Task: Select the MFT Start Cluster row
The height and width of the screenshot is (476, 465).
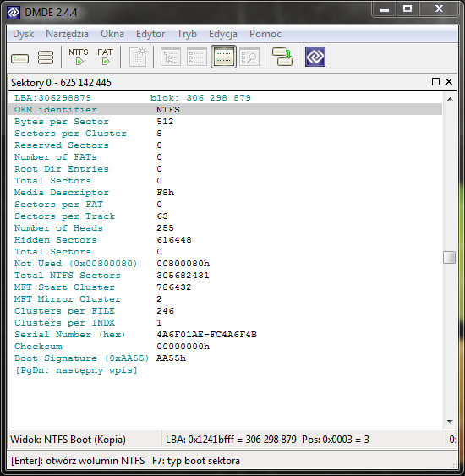Action: pos(225,287)
